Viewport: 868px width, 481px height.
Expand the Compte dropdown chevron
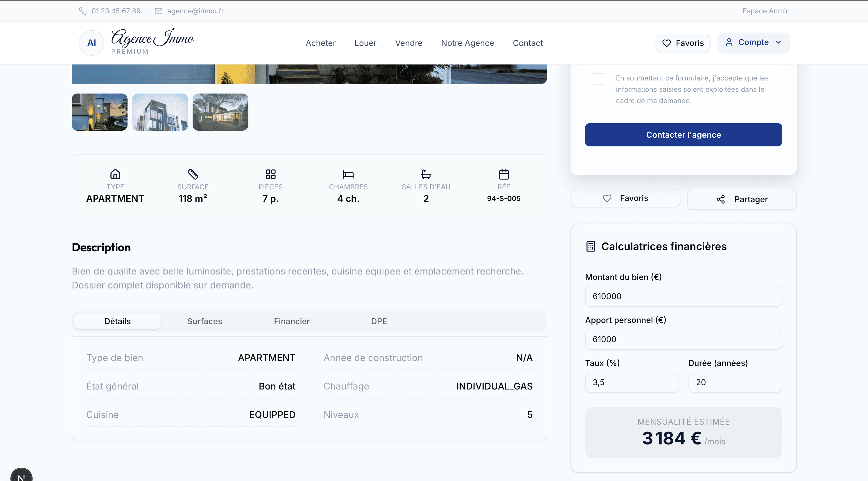778,42
